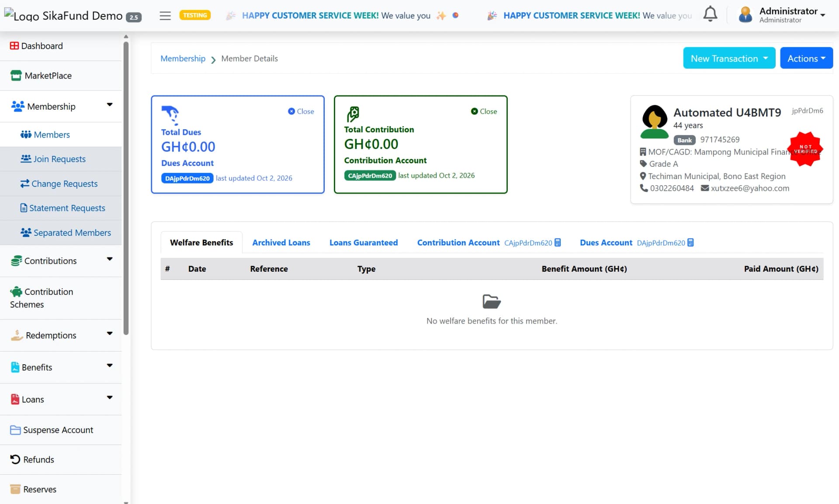Toggle the hamburger sidebar menu
The image size is (839, 504).
[x=165, y=16]
